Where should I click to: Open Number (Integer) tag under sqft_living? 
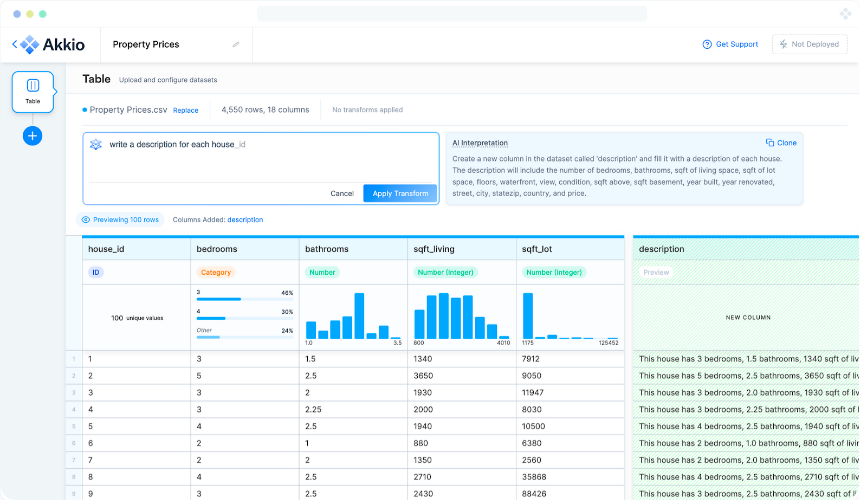[445, 272]
